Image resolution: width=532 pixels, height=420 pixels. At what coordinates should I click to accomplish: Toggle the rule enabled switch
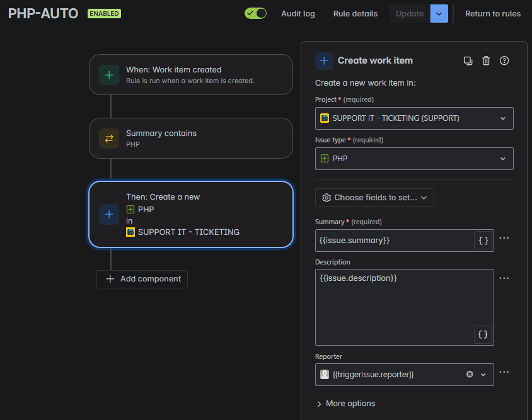tap(255, 14)
